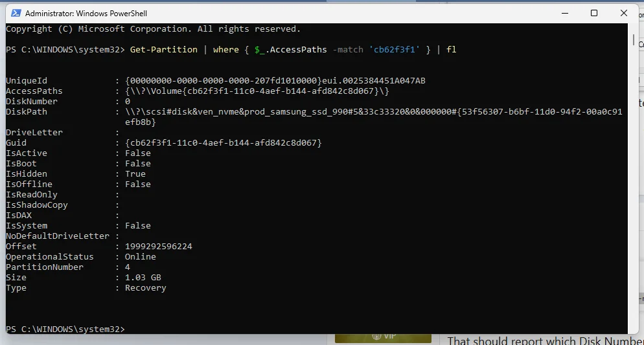Click the IsOffline value False
The height and width of the screenshot is (345, 644).
pos(138,184)
